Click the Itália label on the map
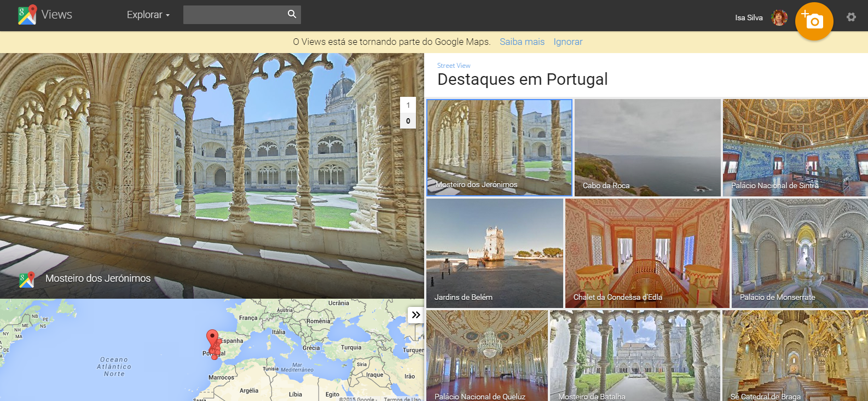 click(x=279, y=332)
